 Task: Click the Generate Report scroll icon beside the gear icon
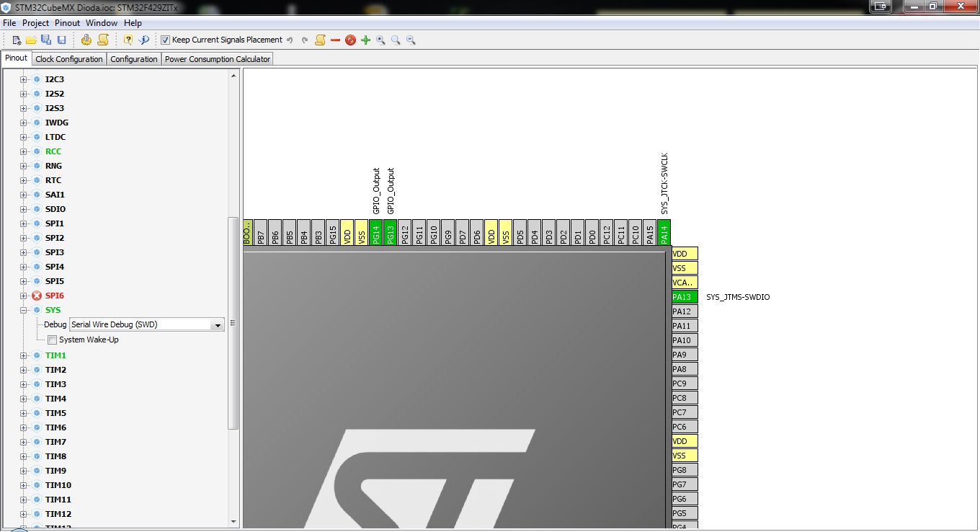click(103, 40)
